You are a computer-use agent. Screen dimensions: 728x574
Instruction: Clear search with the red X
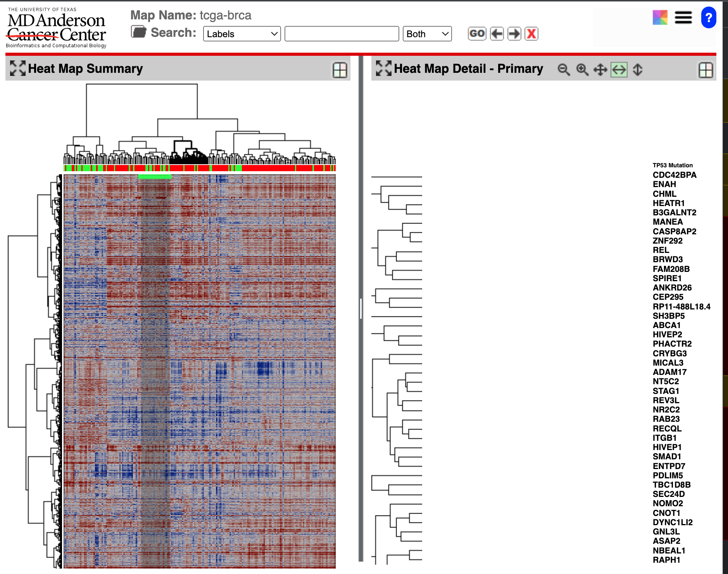click(x=531, y=34)
